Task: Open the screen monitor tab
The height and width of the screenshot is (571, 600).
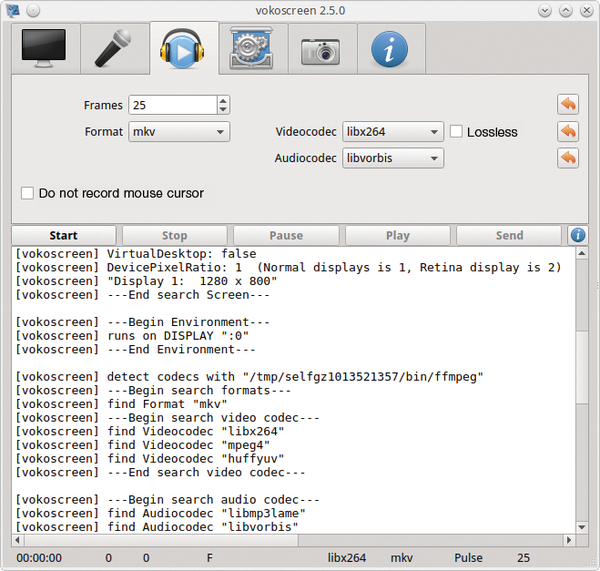Action: coord(46,49)
